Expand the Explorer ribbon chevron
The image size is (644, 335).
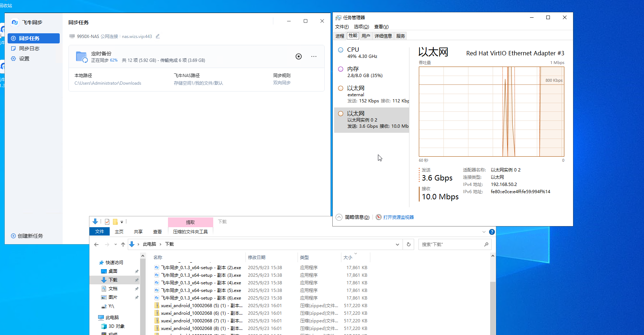tap(484, 232)
